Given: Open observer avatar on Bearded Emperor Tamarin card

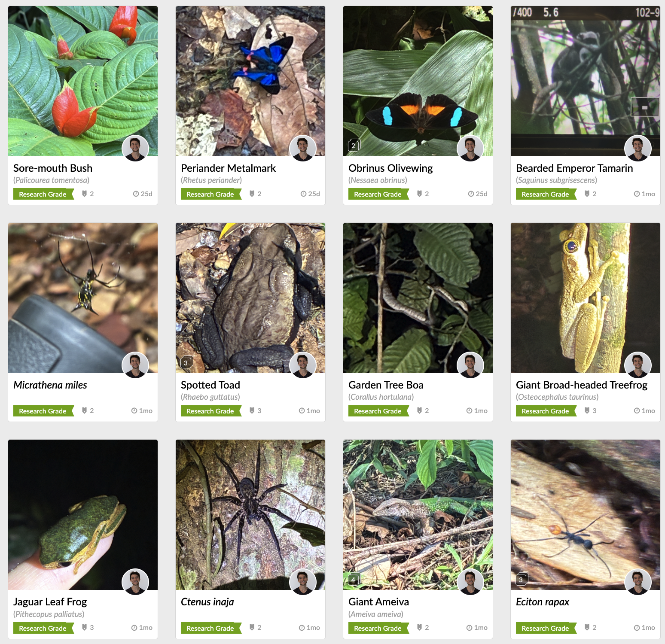Looking at the screenshot, I should pos(638,148).
